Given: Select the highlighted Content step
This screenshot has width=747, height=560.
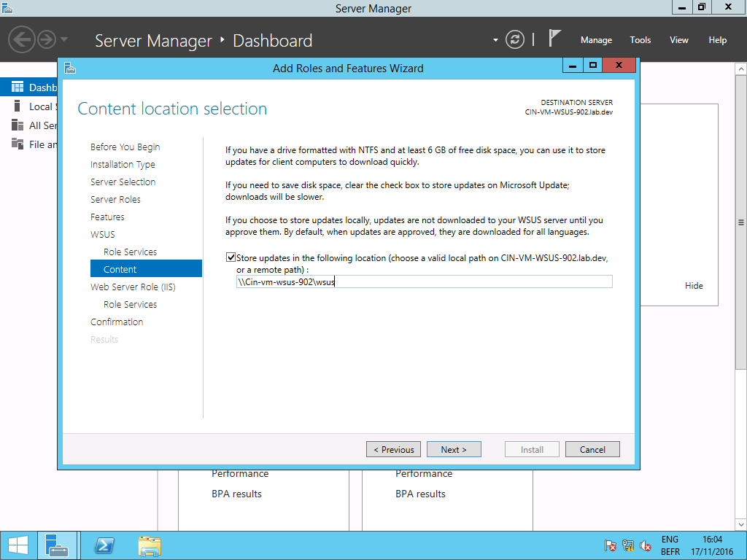Looking at the screenshot, I should coord(146,269).
